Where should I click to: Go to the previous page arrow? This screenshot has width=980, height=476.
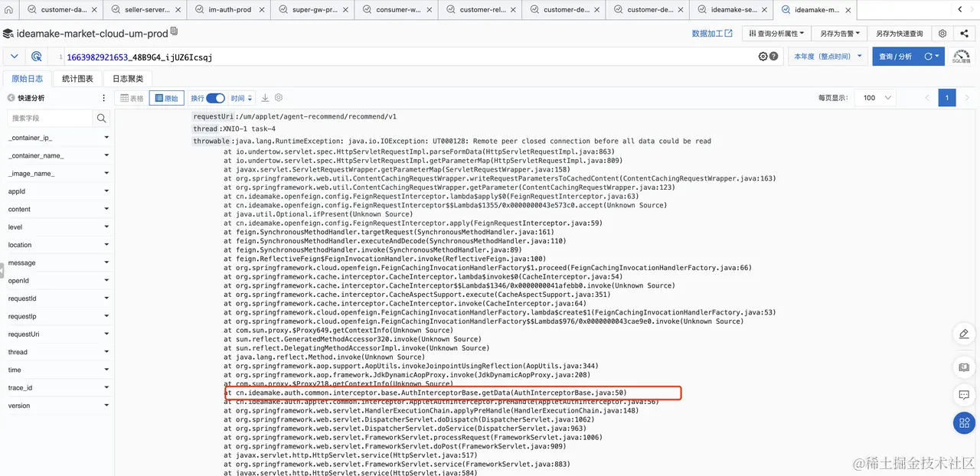coord(927,98)
